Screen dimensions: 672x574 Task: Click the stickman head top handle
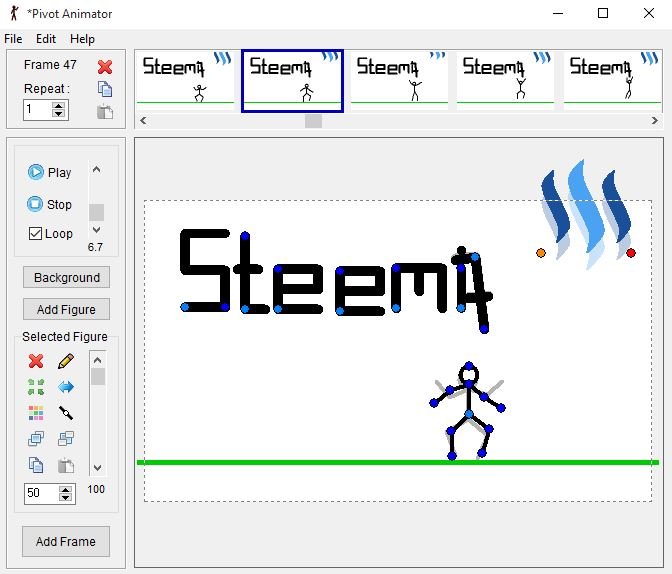pyautogui.click(x=469, y=366)
